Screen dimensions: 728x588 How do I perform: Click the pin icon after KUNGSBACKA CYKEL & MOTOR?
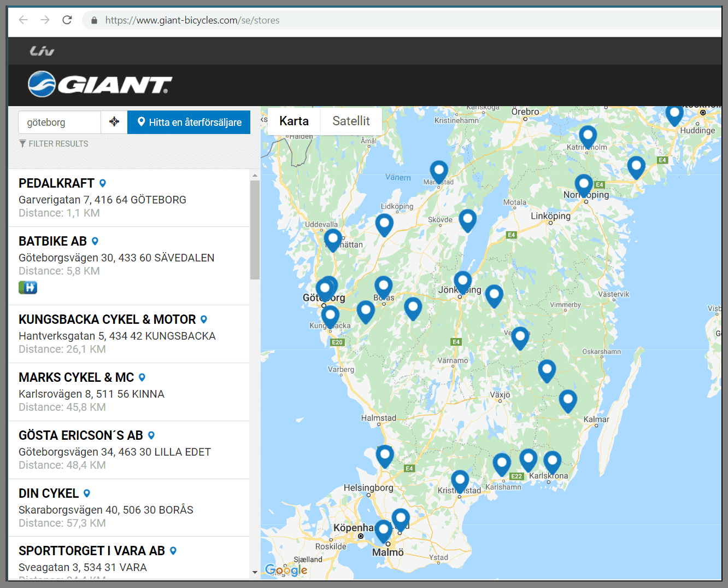[x=204, y=319]
